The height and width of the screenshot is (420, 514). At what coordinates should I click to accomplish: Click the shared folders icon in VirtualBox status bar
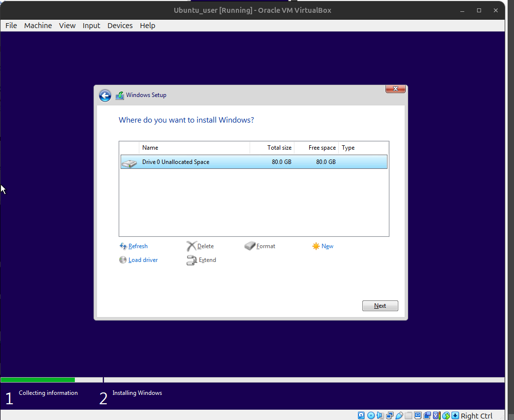pyautogui.click(x=409, y=416)
